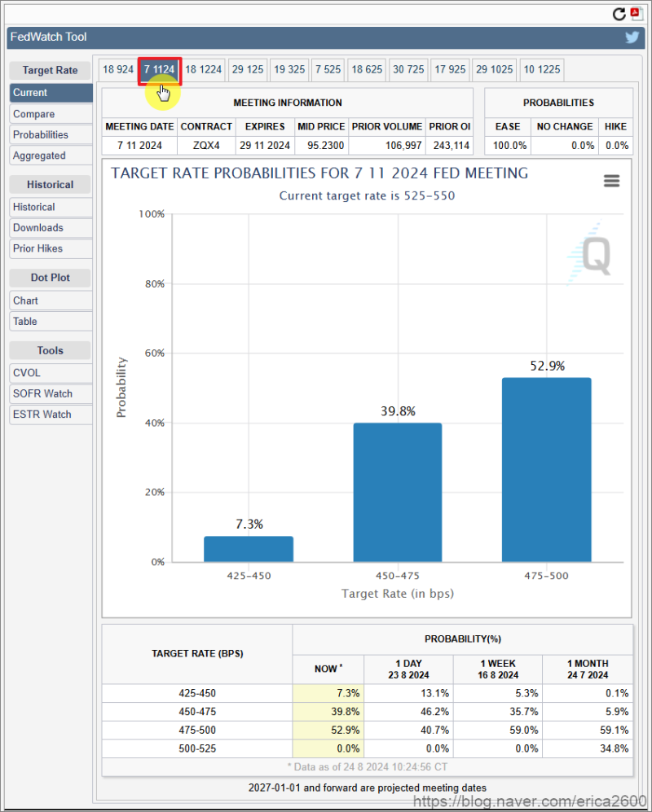Open the Dot Plot Table item
Image resolution: width=652 pixels, height=812 pixels.
click(51, 321)
